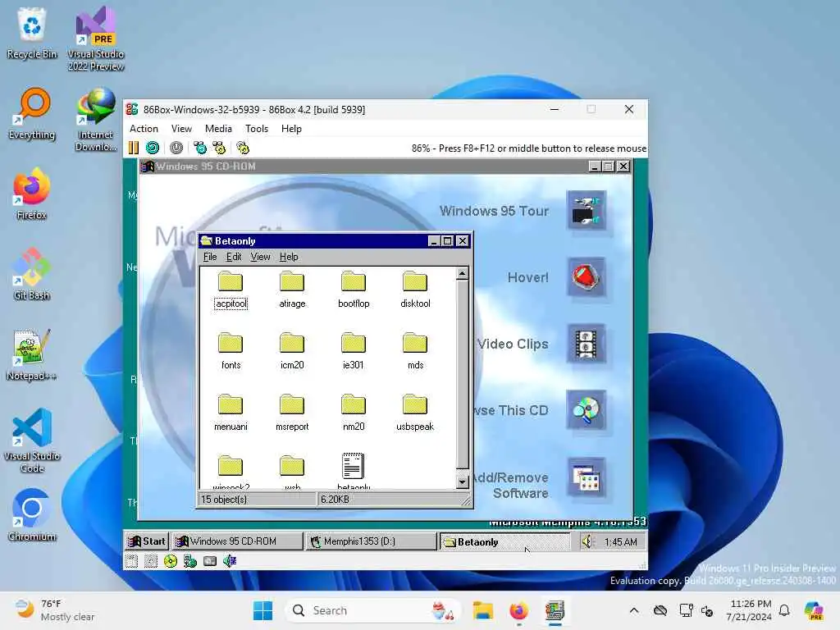Show hidden icons chevron in system tray

pos(634,610)
